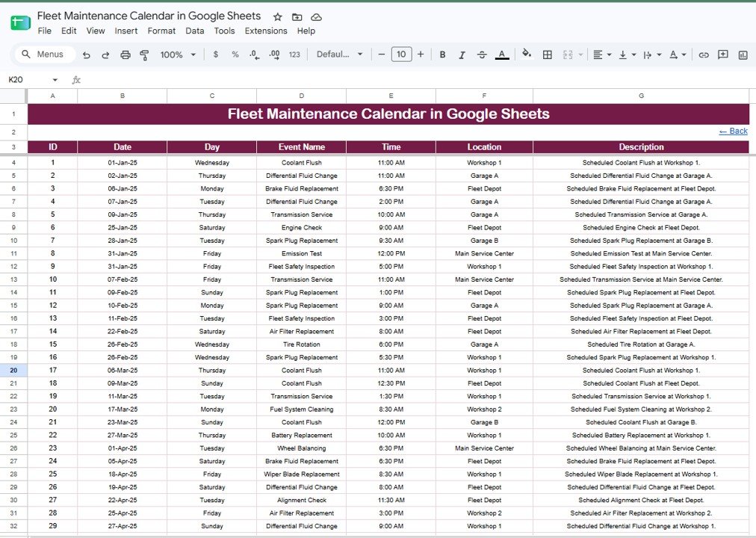Click the Description header cell
Screen dimensions: 756x538
(641, 147)
